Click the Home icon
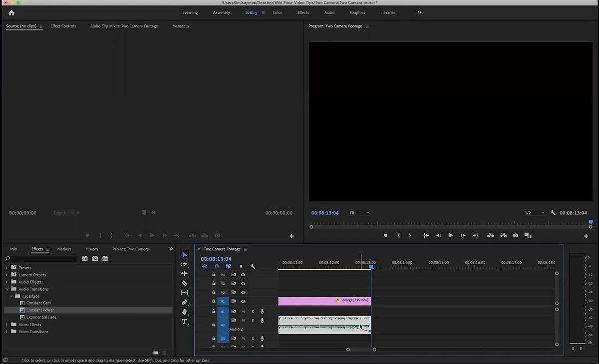The image size is (599, 364). [11, 12]
